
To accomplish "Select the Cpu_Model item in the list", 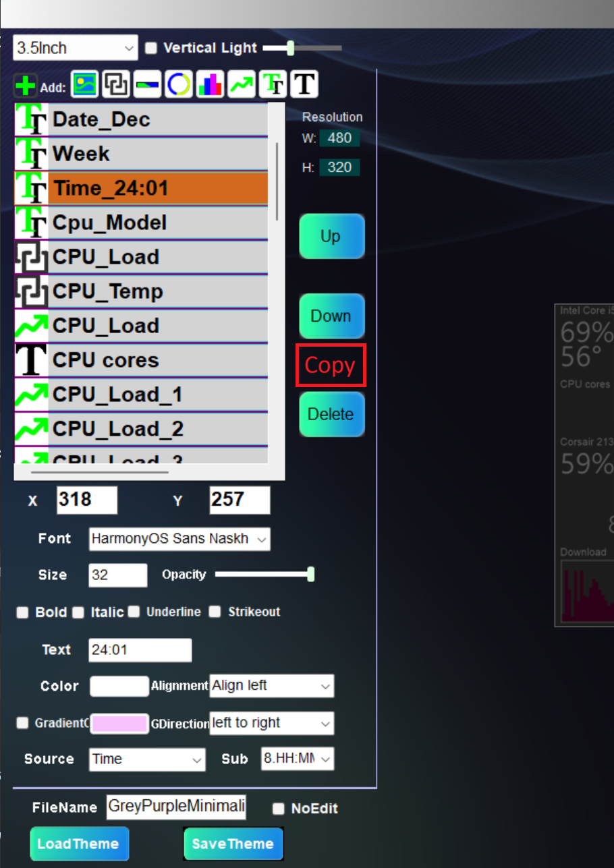I will (x=142, y=223).
